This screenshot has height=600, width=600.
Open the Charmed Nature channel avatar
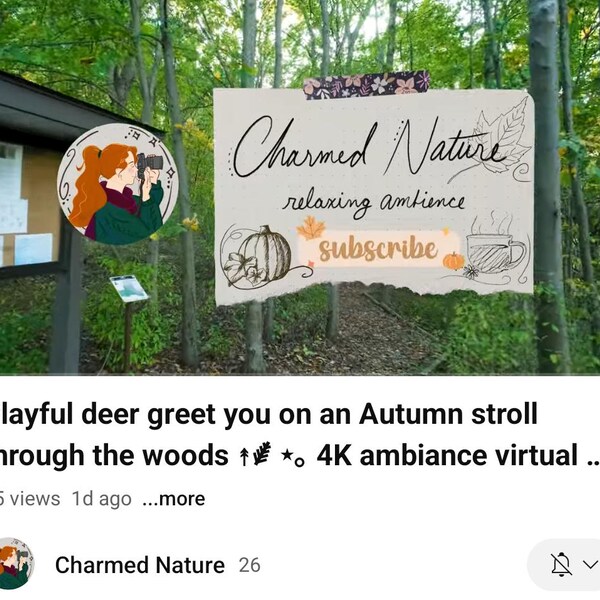[x=15, y=564]
